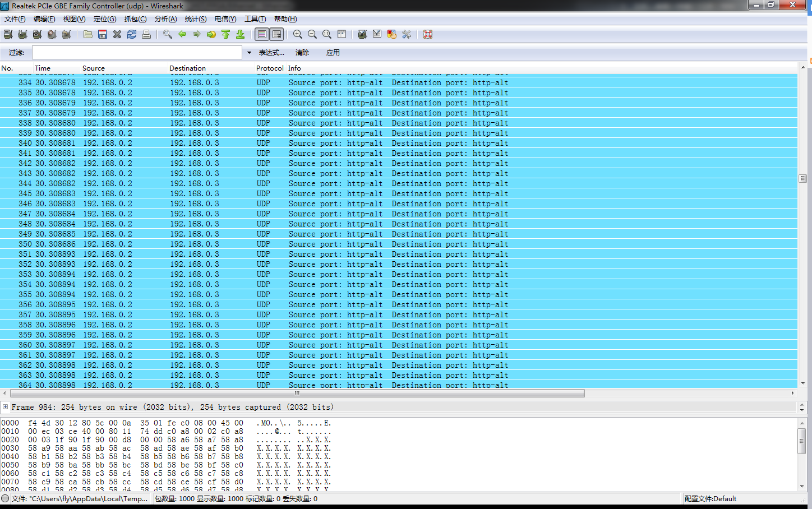This screenshot has height=509, width=812.
Task: Save the capture file floppy icon
Action: [x=103, y=34]
